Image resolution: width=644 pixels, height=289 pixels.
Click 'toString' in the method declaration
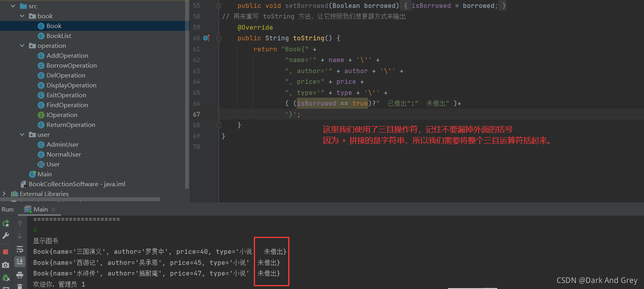tap(308, 38)
